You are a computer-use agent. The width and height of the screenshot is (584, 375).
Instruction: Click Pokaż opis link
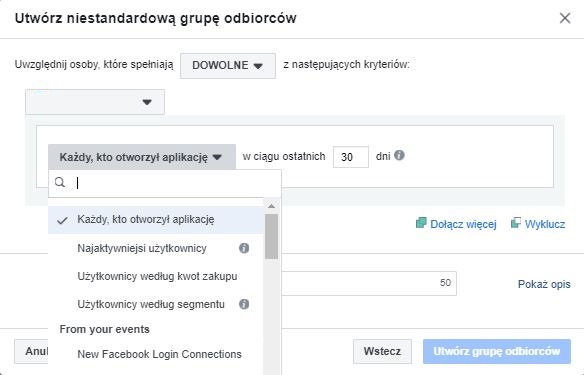(544, 284)
